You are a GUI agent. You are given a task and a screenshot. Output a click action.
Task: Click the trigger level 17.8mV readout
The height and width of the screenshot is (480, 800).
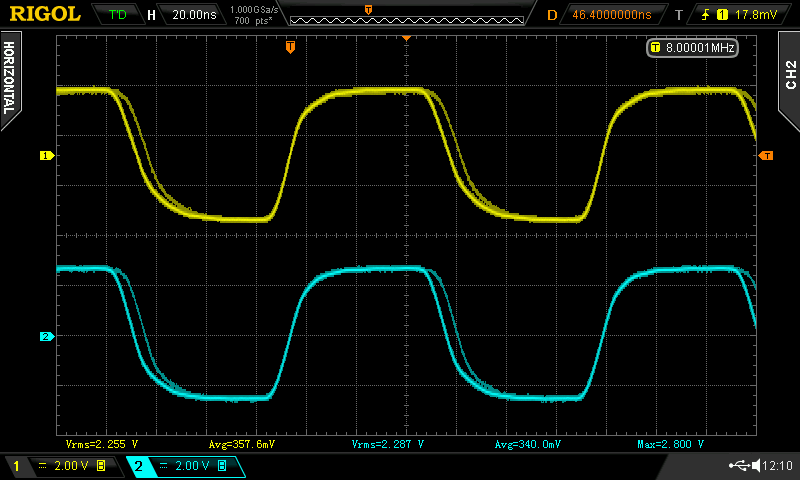click(x=756, y=15)
